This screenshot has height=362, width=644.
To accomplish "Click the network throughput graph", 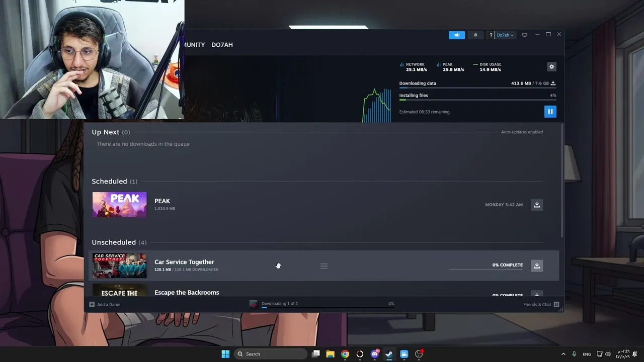I will pyautogui.click(x=377, y=106).
